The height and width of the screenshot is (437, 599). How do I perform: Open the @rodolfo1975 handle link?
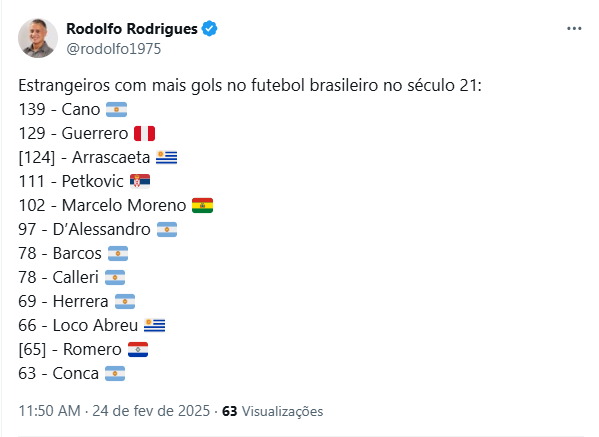113,49
